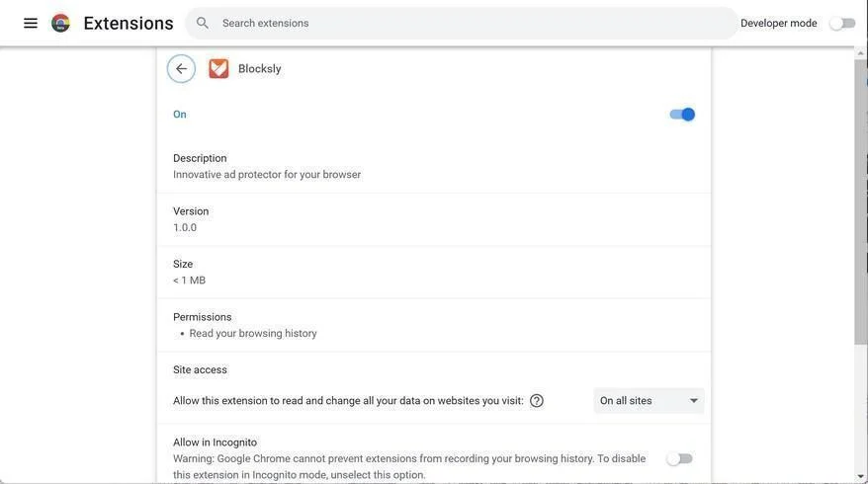The width and height of the screenshot is (868, 484).
Task: Open the On all sites dropdown
Action: pos(649,400)
